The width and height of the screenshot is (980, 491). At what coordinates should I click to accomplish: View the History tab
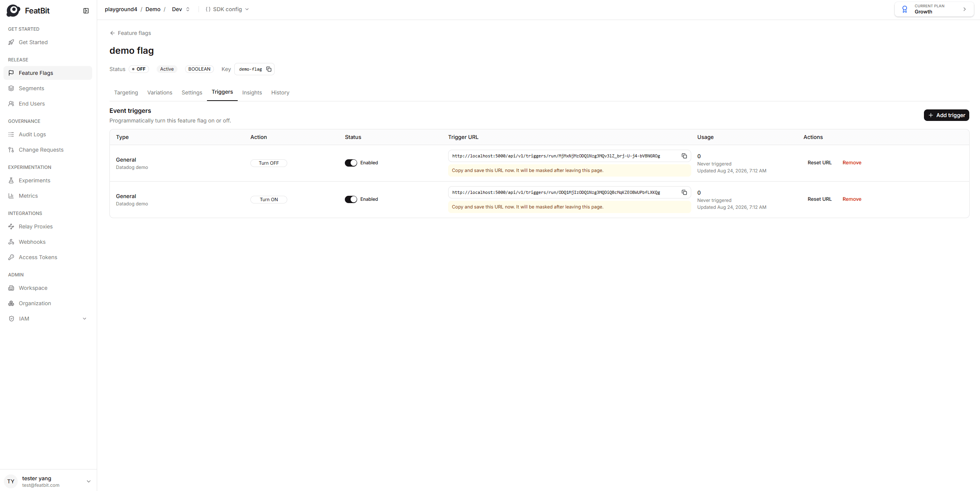coord(280,93)
